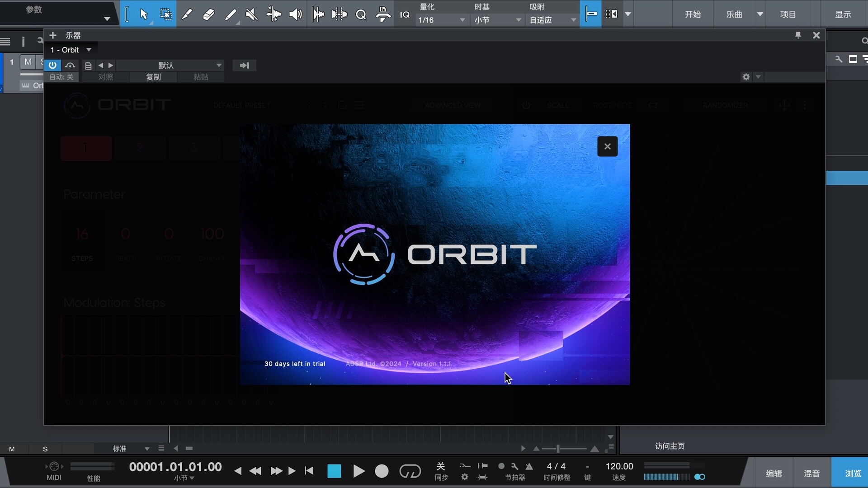
Task: Select the Listen (speaker) tool
Action: [x=295, y=14]
